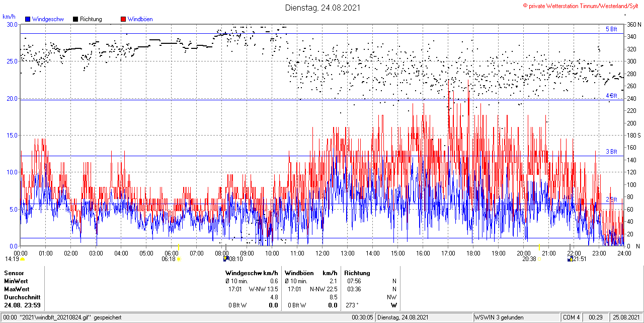Viewport: 644px width, 323px height.
Task: Click the 2.1 minimum gust value
Action: 333,281
